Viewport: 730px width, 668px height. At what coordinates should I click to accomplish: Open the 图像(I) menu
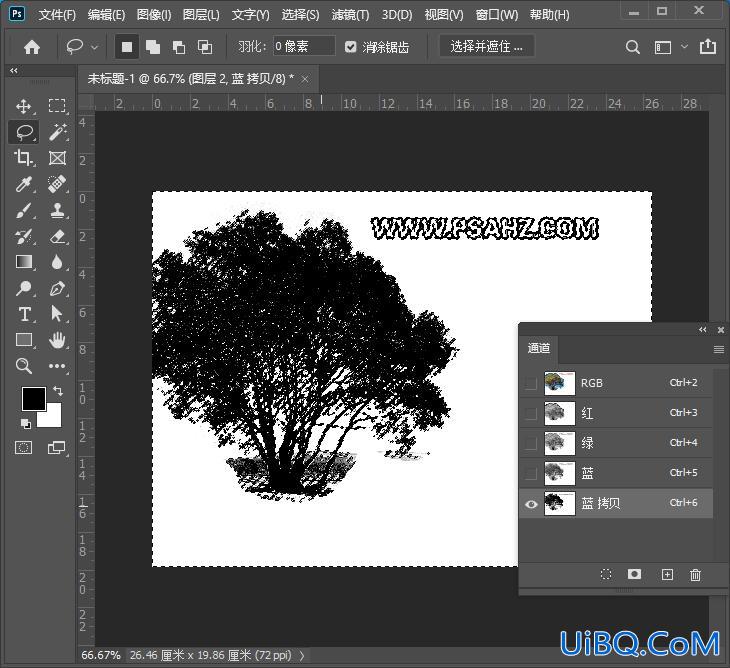[154, 15]
